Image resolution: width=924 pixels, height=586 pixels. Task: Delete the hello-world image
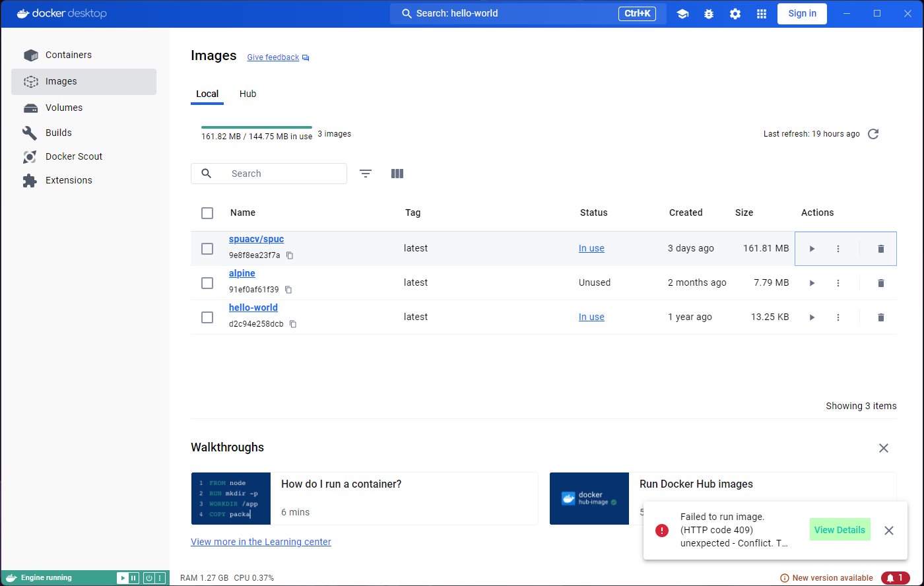880,317
